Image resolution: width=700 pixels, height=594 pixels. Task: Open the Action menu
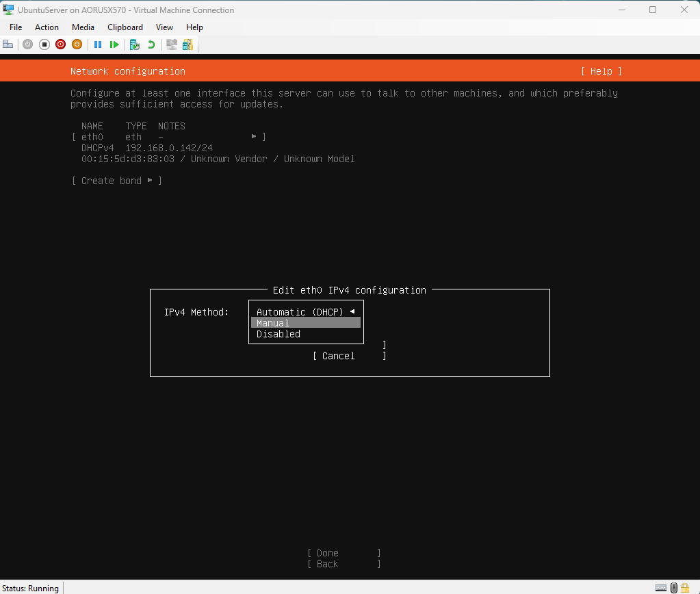(47, 27)
